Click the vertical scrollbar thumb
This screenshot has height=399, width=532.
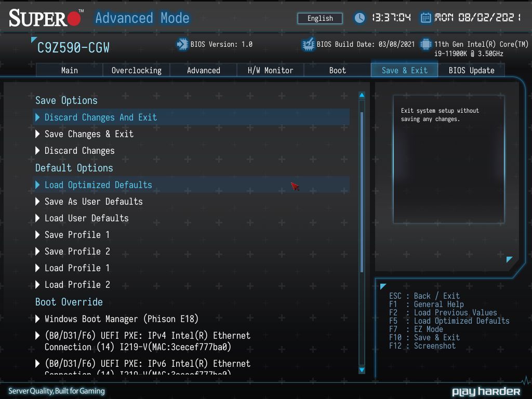pos(362,192)
